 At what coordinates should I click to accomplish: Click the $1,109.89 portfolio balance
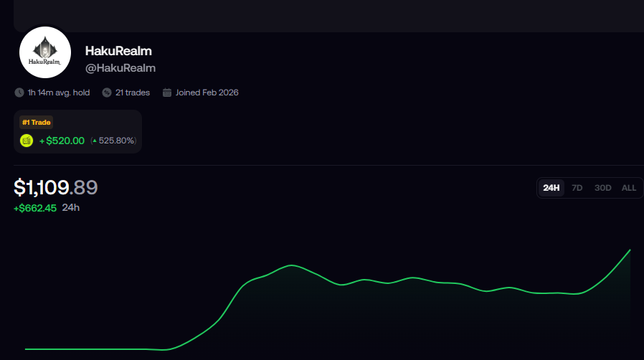point(56,187)
